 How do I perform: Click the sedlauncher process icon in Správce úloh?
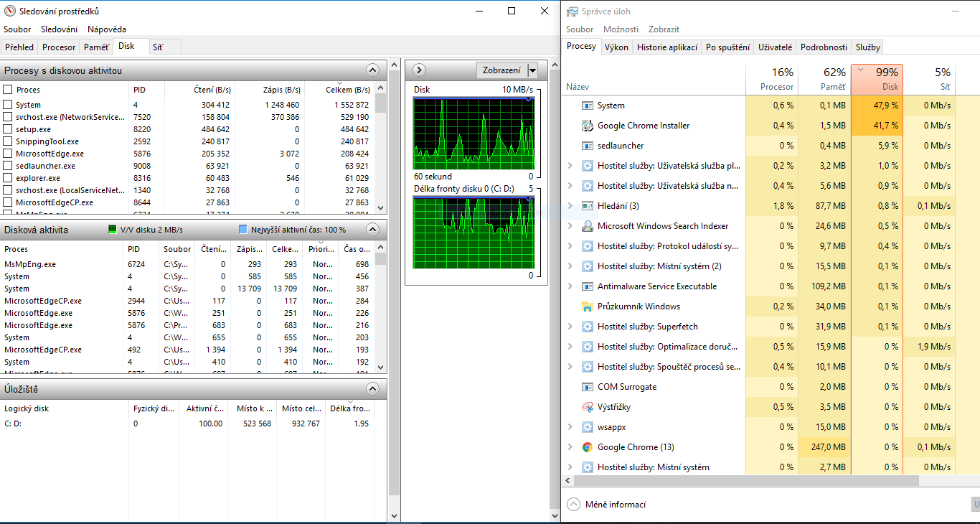point(588,146)
